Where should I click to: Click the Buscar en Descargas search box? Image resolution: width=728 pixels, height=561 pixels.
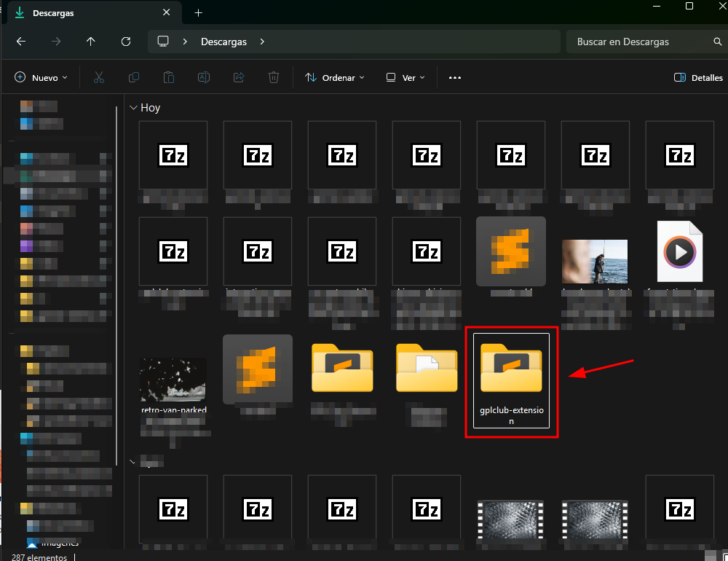[644, 42]
